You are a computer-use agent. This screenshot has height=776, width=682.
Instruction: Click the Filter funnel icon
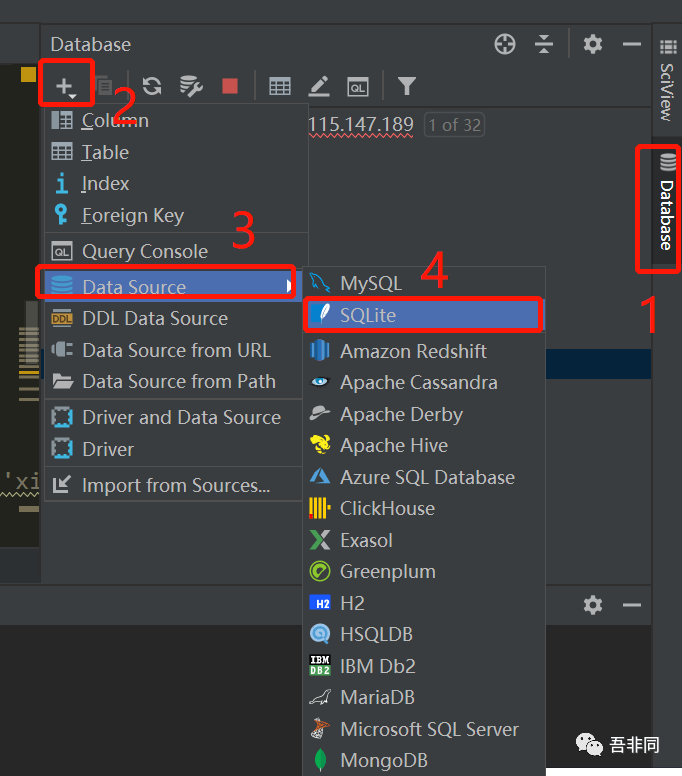(x=406, y=86)
